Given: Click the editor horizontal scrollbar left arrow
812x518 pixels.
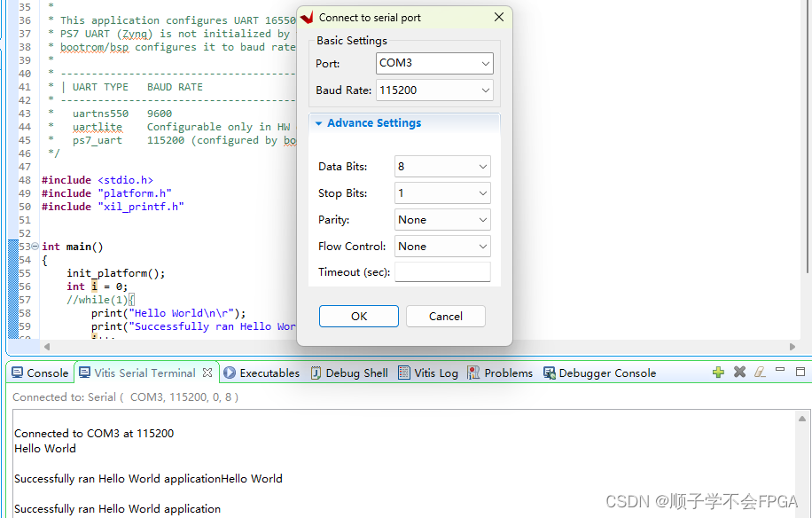Looking at the screenshot, I should [x=47, y=347].
